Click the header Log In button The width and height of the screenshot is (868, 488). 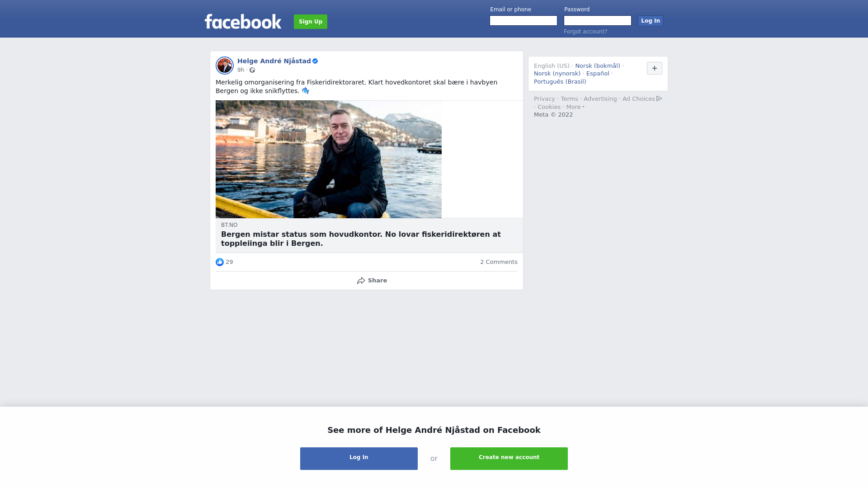click(651, 21)
